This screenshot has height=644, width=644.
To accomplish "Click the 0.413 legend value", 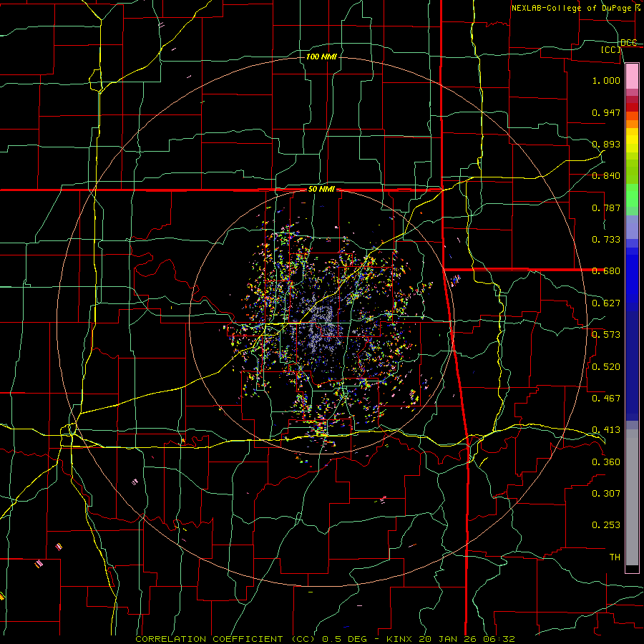I will tap(606, 430).
